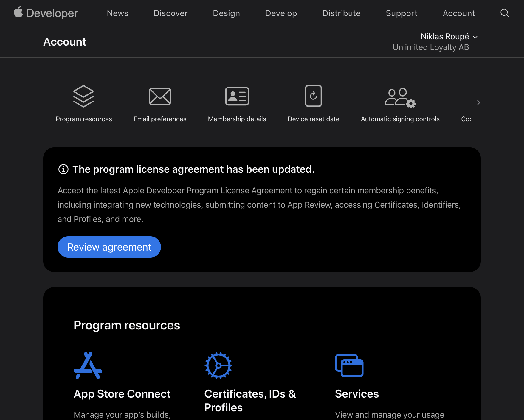Click the App Store Connect icon
524x420 pixels.
click(x=88, y=365)
